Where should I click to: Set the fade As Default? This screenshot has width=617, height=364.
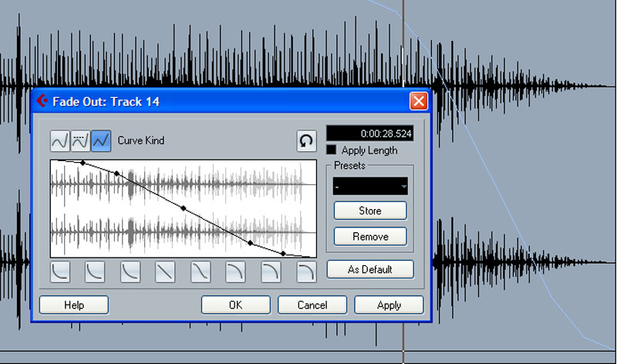click(370, 270)
